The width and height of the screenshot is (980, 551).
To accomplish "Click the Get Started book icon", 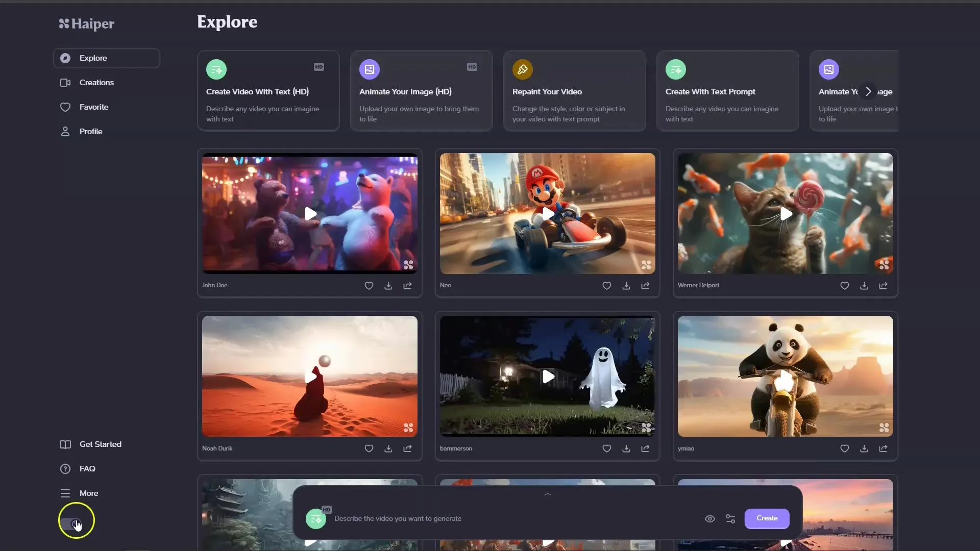I will point(65,444).
